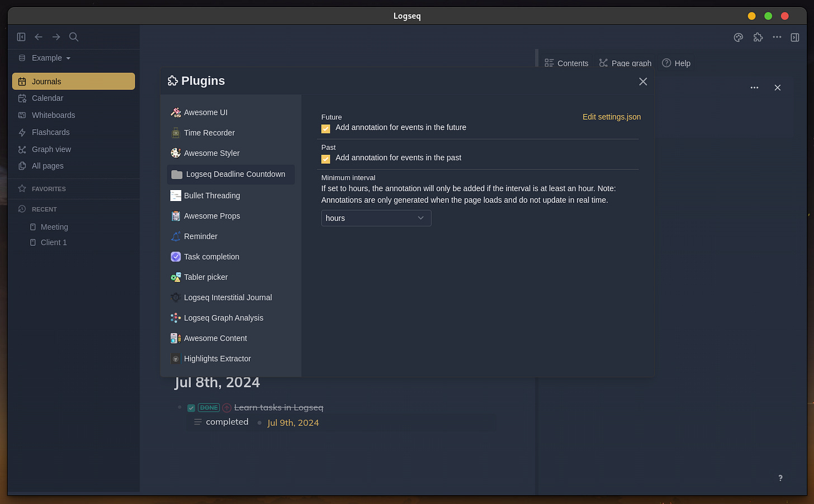Image resolution: width=814 pixels, height=504 pixels.
Task: Open the Help tab
Action: click(x=676, y=63)
